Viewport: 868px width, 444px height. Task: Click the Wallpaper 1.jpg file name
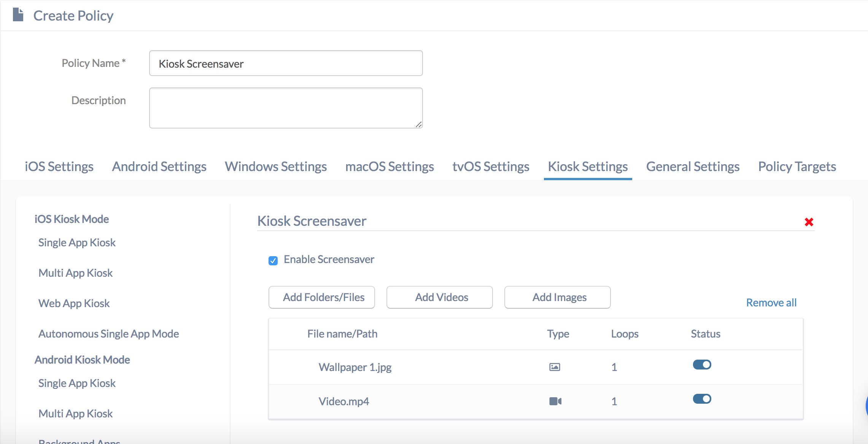point(355,367)
